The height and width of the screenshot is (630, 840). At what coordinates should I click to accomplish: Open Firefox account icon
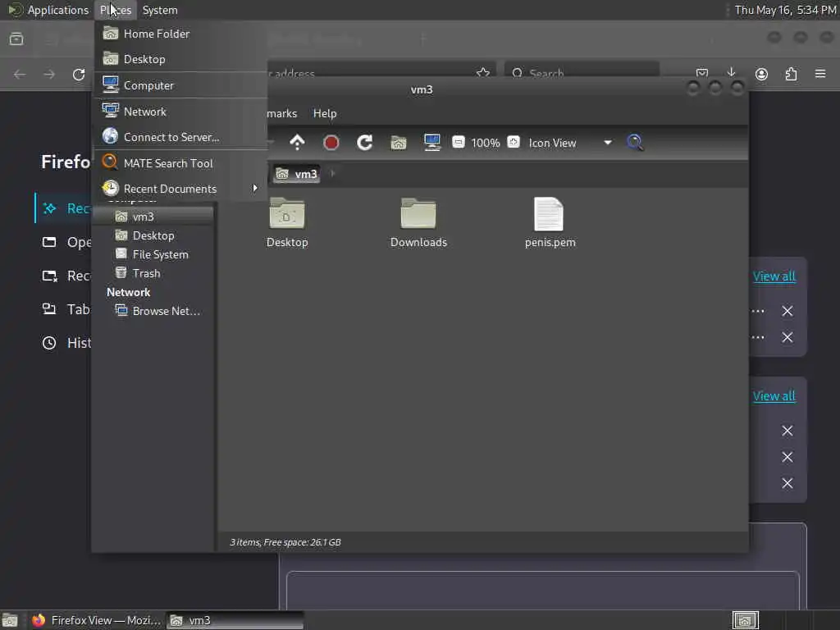click(x=761, y=74)
